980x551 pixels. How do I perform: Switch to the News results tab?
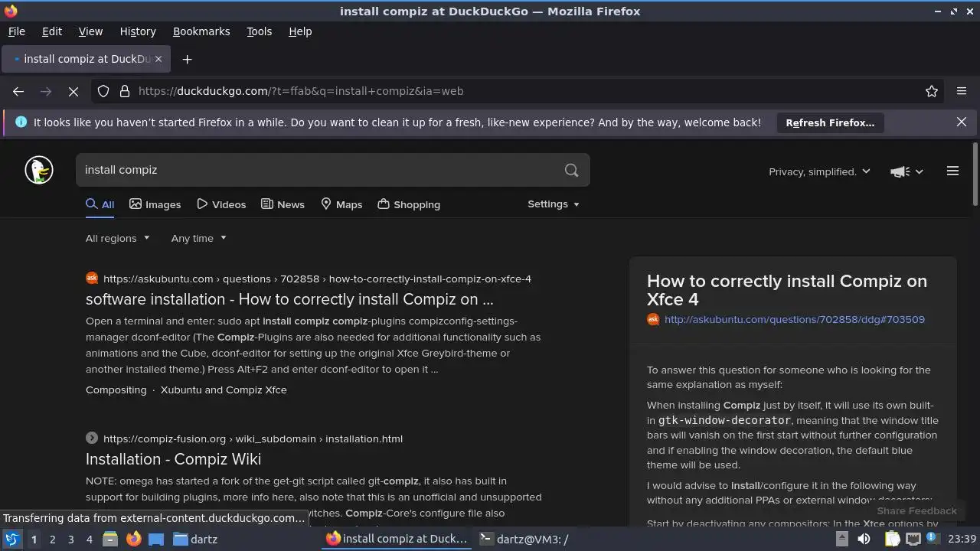[x=283, y=204]
